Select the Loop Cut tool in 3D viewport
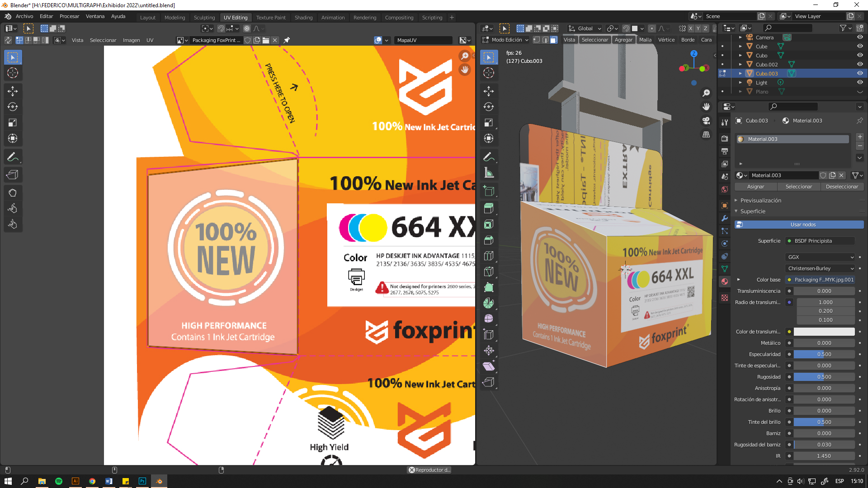This screenshot has height=488, width=868. point(489,256)
